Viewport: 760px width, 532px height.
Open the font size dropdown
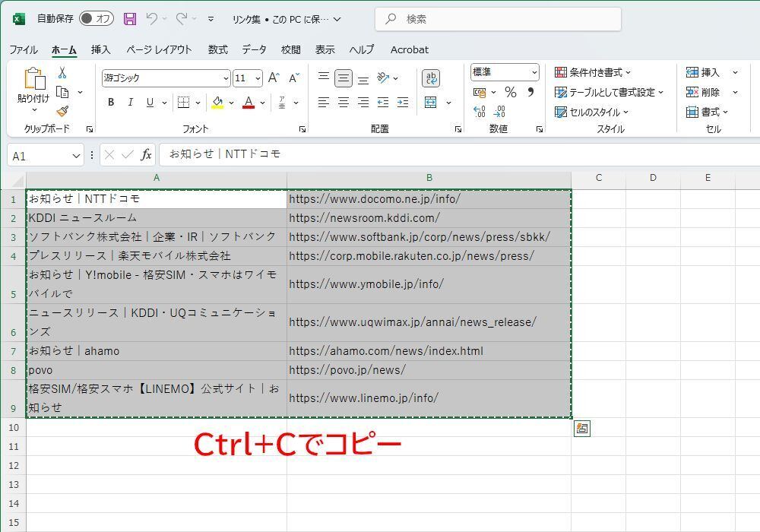click(x=258, y=78)
